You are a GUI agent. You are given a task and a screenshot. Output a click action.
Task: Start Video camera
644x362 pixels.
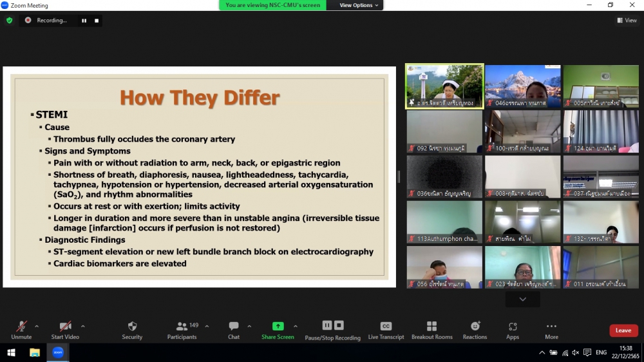(65, 327)
